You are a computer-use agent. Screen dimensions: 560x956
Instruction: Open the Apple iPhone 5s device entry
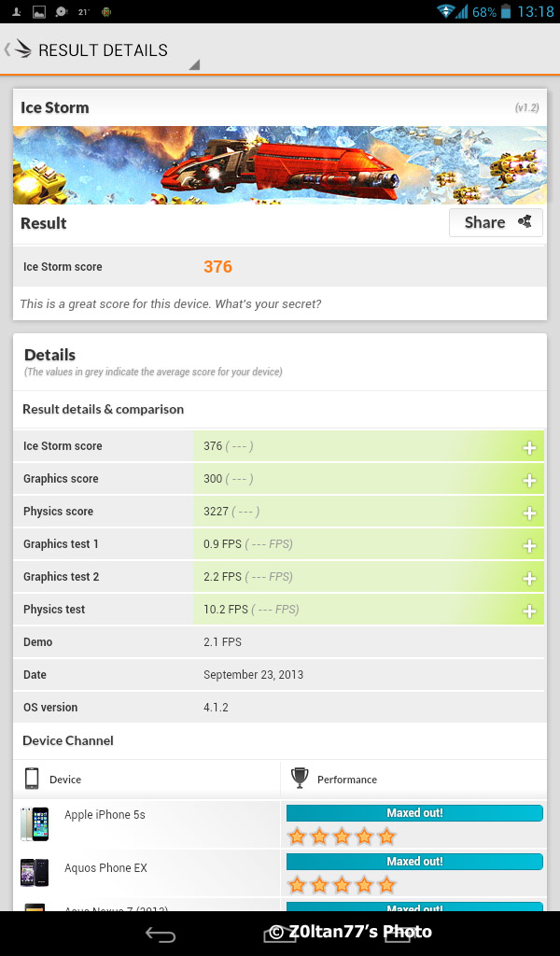click(x=105, y=815)
